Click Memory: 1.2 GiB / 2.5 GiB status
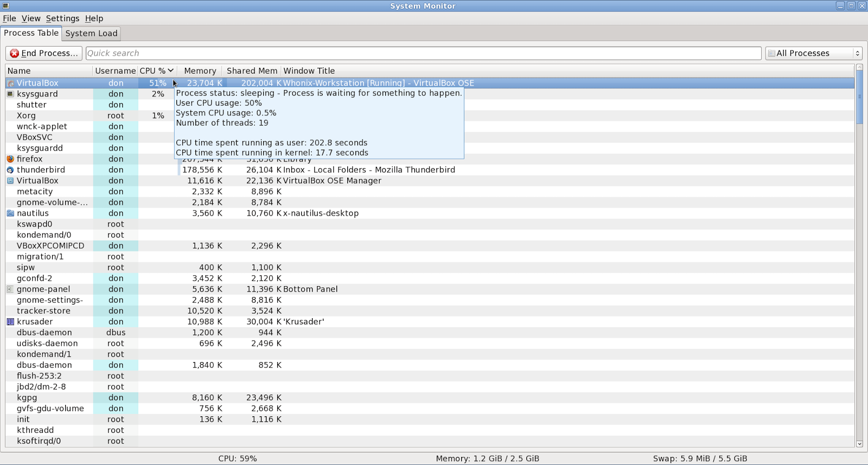The image size is (868, 465). coord(488,458)
